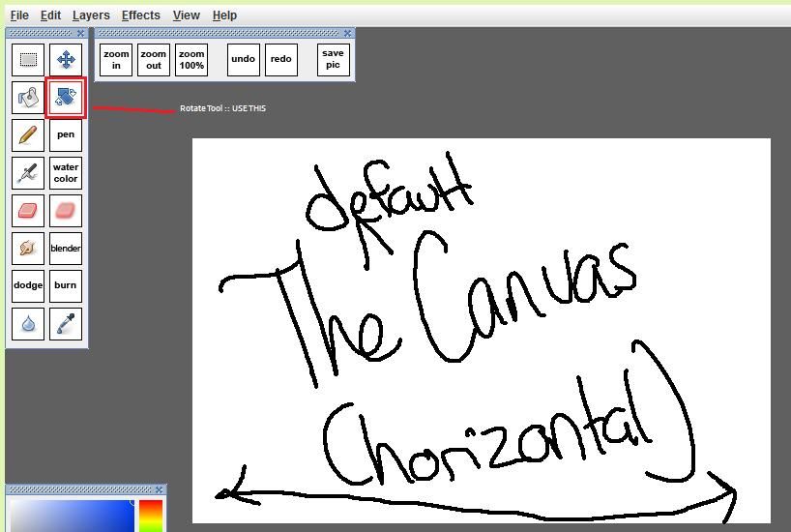This screenshot has height=532, width=791.
Task: Activate the Rotate tool highlighted in red
Action: (66, 98)
